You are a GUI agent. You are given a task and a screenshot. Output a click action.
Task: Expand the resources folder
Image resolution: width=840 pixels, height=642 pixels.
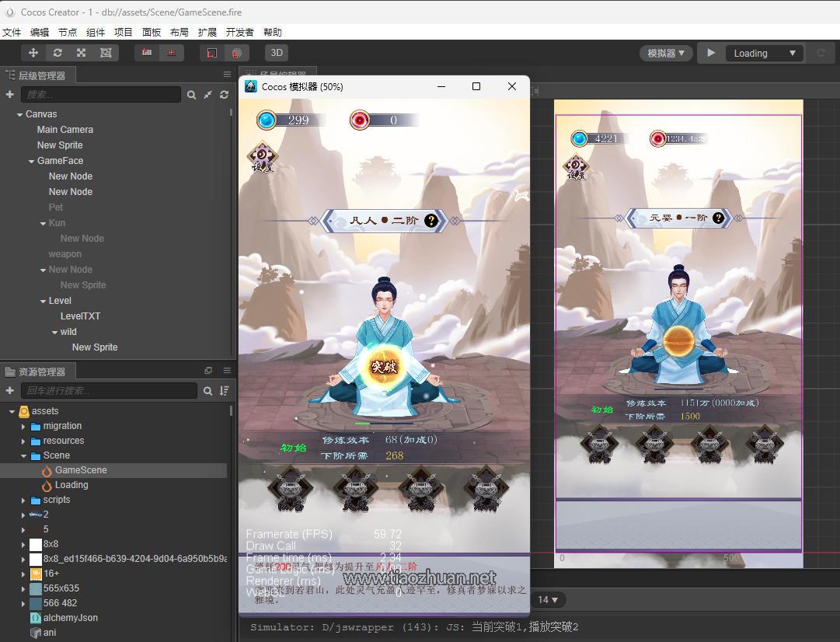pos(23,441)
